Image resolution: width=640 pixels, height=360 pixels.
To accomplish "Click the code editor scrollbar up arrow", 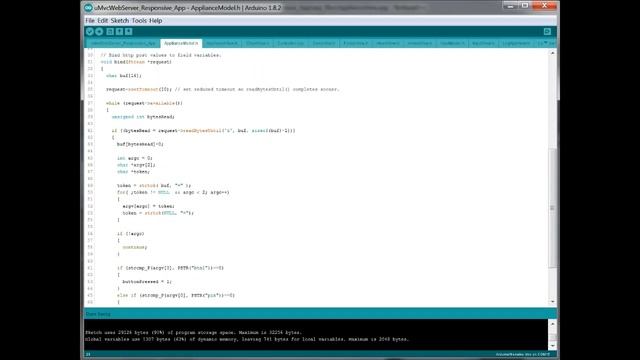I will click(553, 53).
